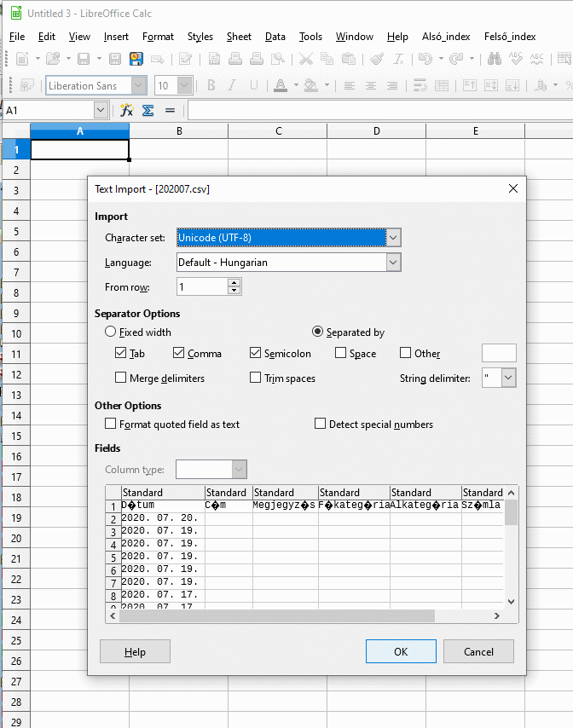Click the Bold formatting icon
The image size is (573, 728).
coord(212,86)
